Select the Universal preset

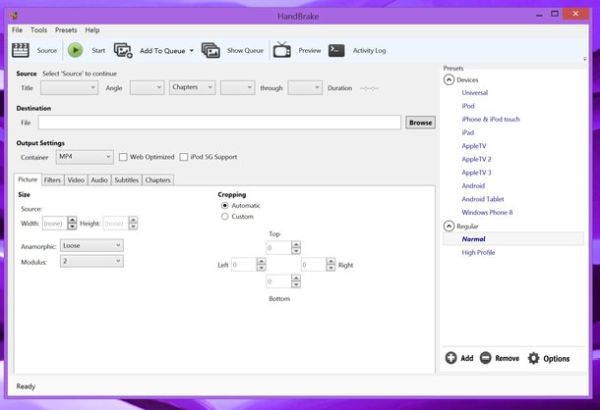click(x=474, y=93)
